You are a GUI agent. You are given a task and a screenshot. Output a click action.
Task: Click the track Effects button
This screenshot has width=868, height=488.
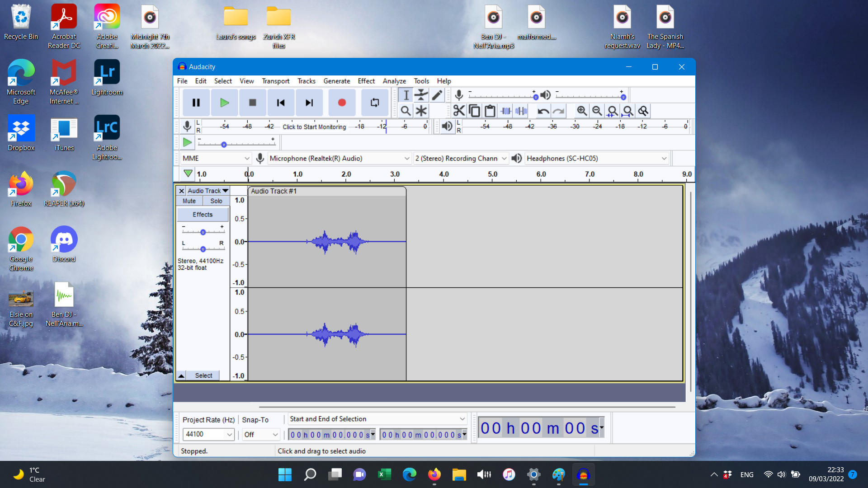[x=202, y=215]
